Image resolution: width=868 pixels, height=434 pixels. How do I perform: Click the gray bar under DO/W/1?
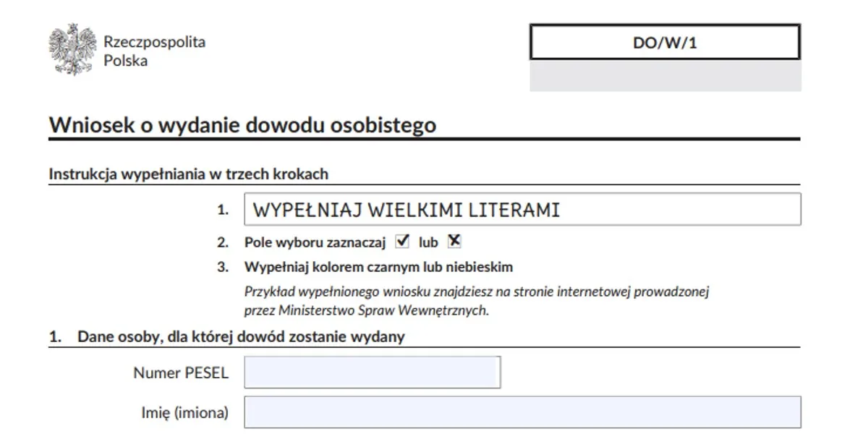pyautogui.click(x=665, y=76)
